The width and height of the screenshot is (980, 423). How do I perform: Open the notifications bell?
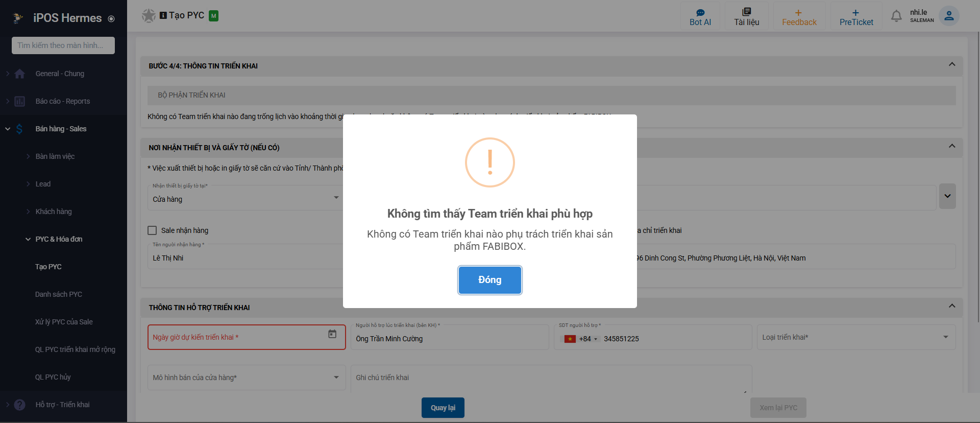(x=896, y=16)
